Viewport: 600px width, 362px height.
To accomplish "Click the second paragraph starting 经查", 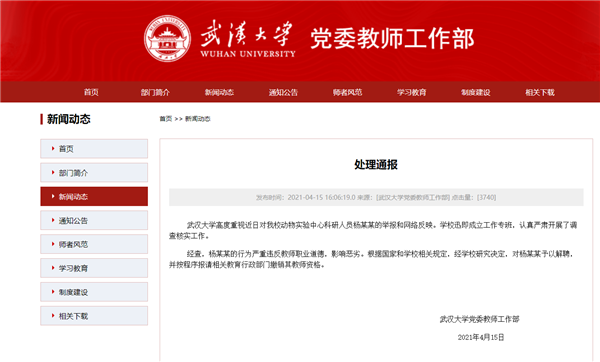I will [371, 259].
